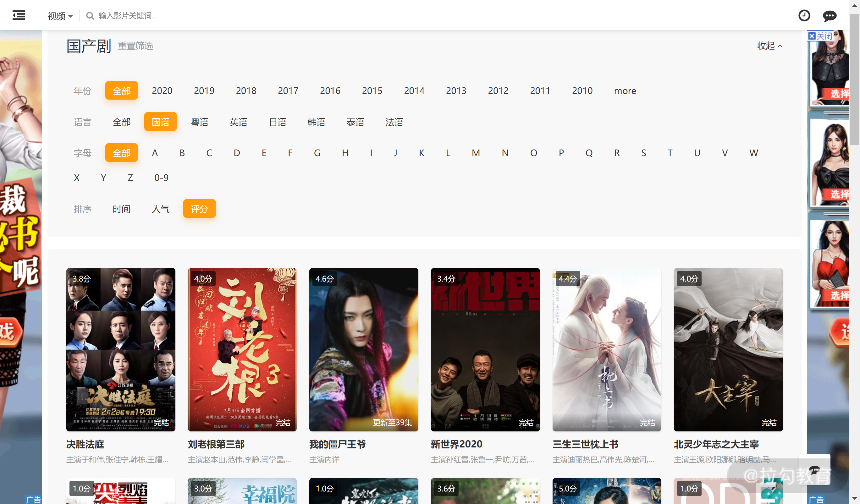Image resolution: width=860 pixels, height=504 pixels.
Task: Click the 三生三世枕上书 title link
Action: point(585,444)
